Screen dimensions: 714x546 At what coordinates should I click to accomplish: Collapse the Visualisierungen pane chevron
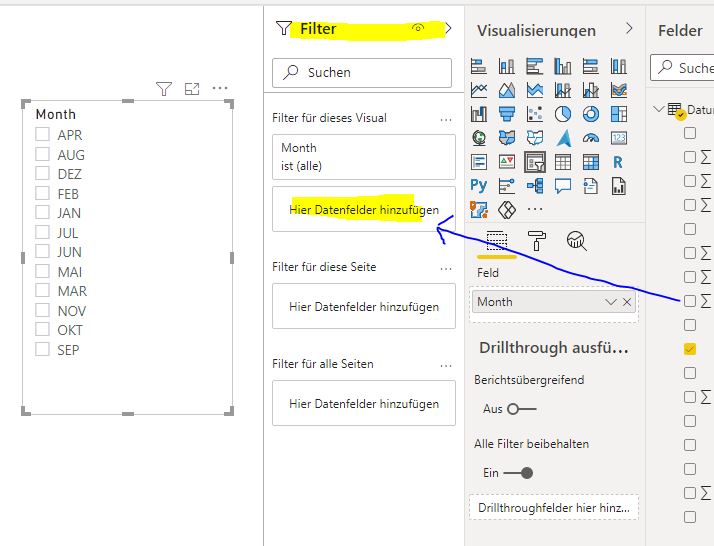629,28
